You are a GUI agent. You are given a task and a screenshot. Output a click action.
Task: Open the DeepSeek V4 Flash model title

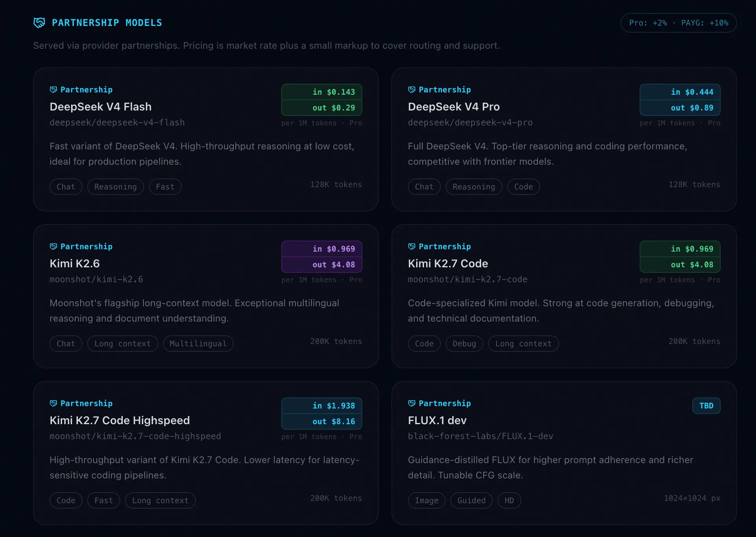click(101, 107)
